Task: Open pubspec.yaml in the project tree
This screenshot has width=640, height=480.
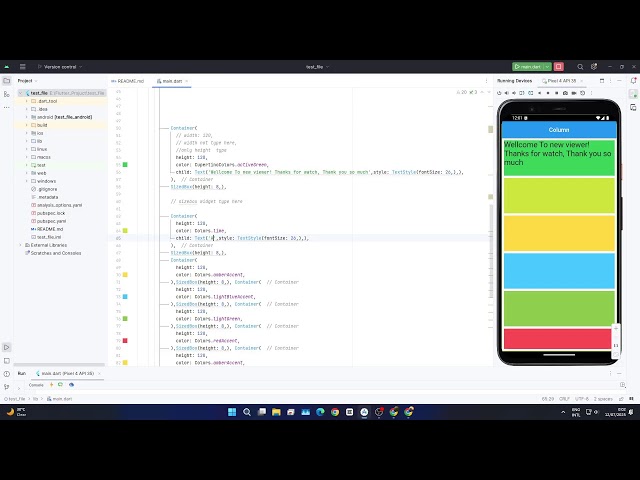Action: pos(51,221)
